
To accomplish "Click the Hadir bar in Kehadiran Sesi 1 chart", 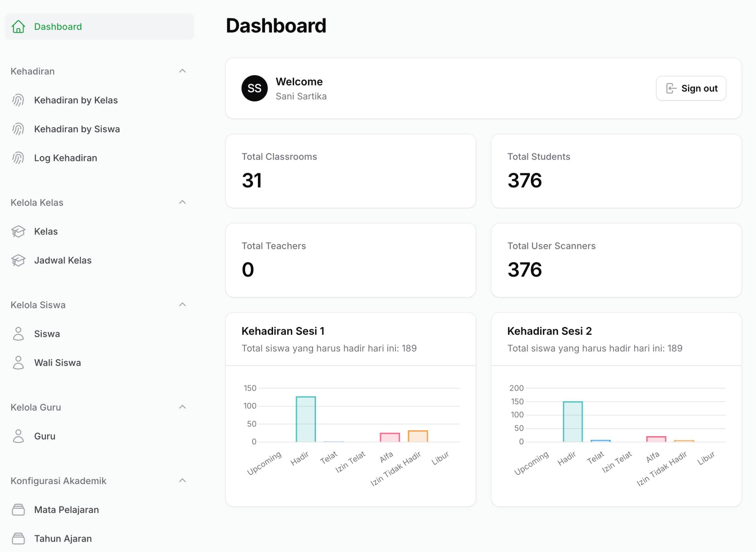I will click(305, 419).
